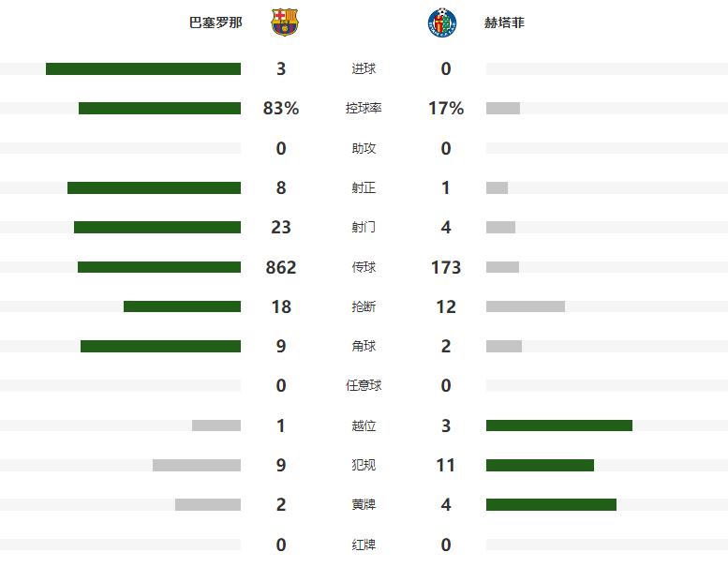
Task: Click Getafe's 173 passes value
Action: click(x=446, y=267)
